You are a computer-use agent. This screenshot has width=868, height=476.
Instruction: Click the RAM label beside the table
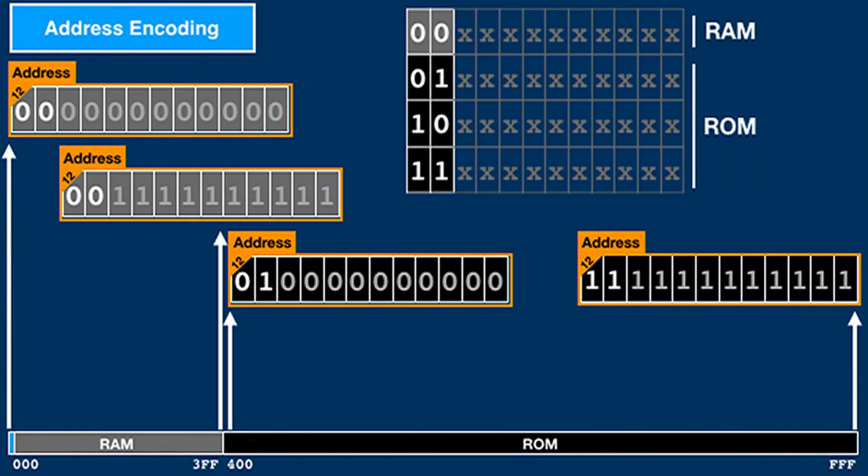tap(730, 31)
